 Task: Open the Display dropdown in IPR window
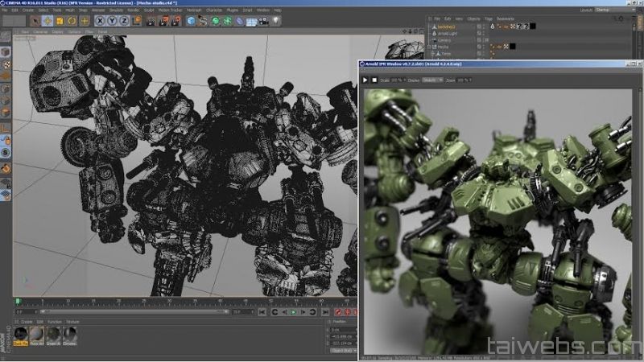(x=432, y=80)
